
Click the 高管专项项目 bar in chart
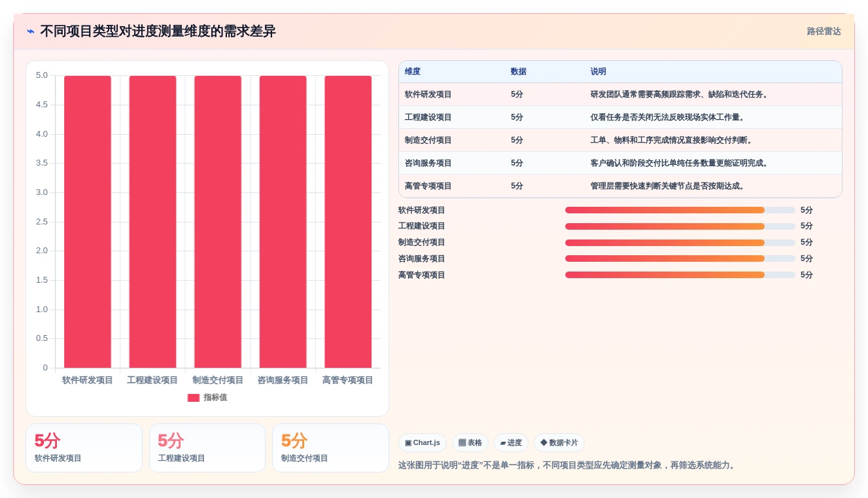(348, 222)
